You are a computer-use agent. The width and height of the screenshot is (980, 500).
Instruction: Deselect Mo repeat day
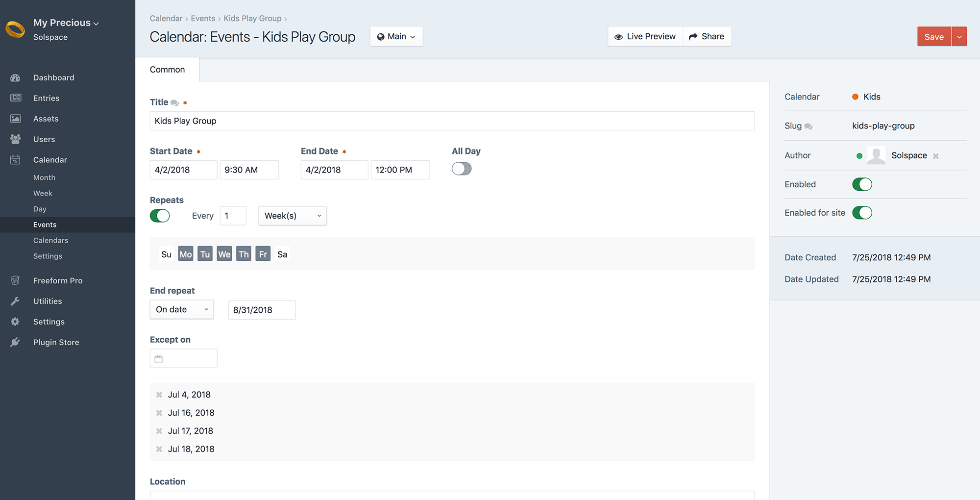point(186,254)
